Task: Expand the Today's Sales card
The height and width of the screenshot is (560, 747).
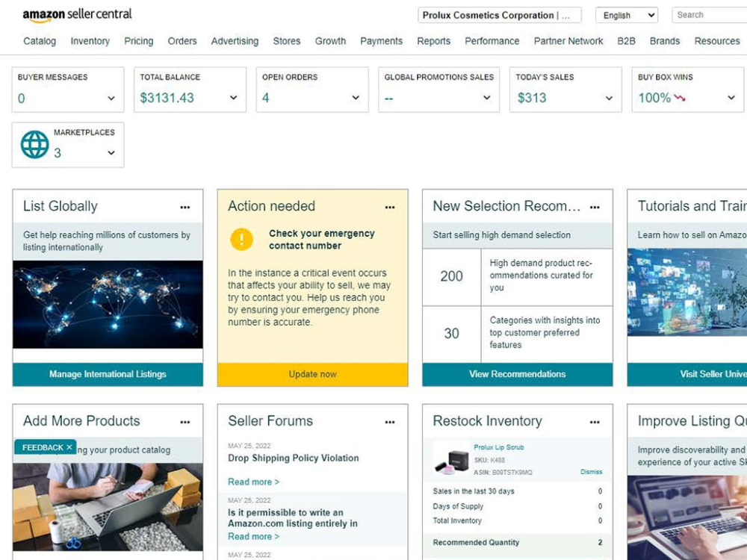Action: tap(609, 98)
